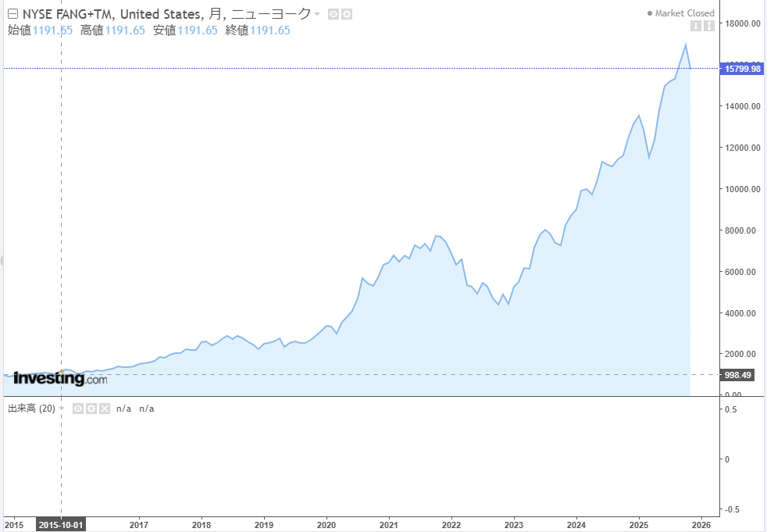Screen dimensions: 767x532
Task: Click the investing.com logo watermark
Action: (60, 379)
